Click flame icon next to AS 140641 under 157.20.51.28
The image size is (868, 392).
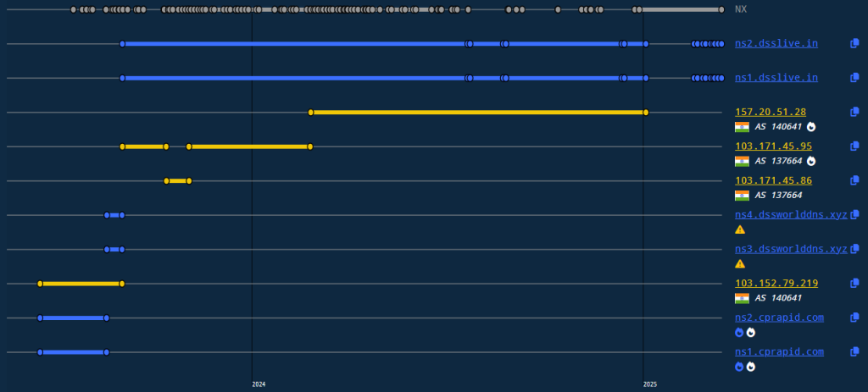pyautogui.click(x=811, y=127)
